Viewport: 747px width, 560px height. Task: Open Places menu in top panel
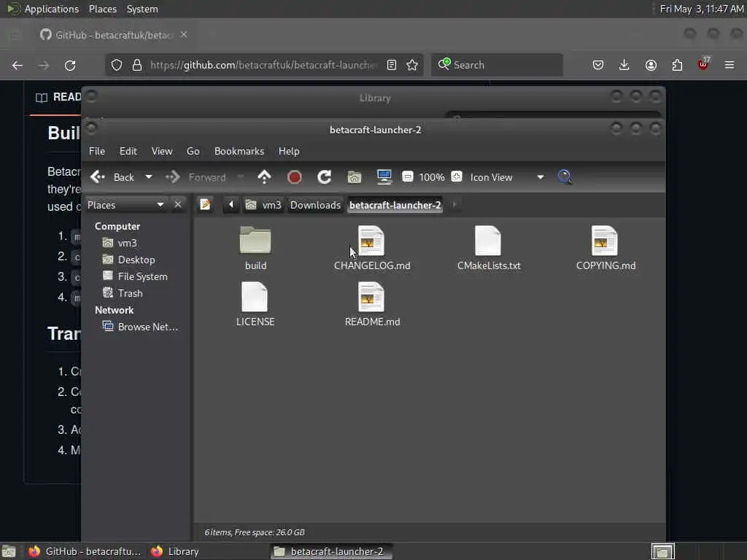pyautogui.click(x=102, y=9)
